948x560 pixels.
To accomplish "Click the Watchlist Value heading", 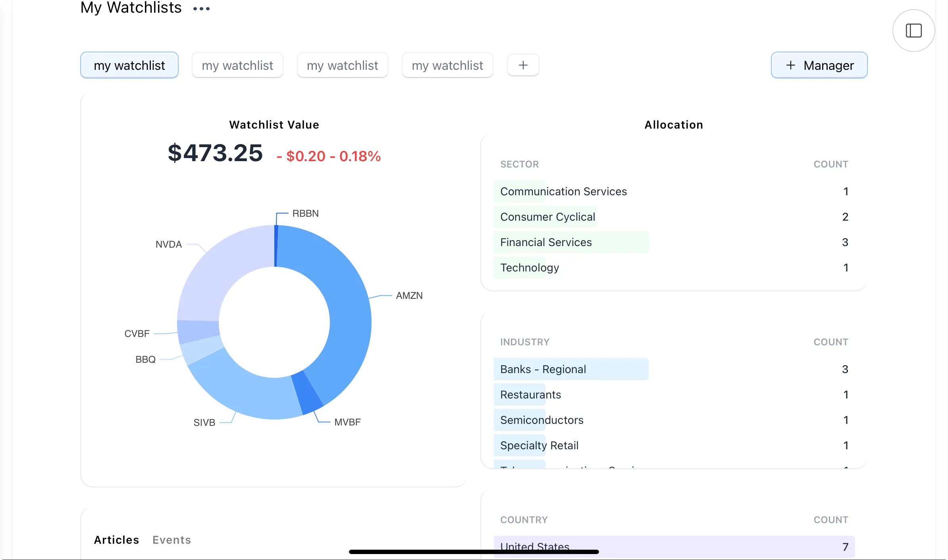I will (274, 125).
